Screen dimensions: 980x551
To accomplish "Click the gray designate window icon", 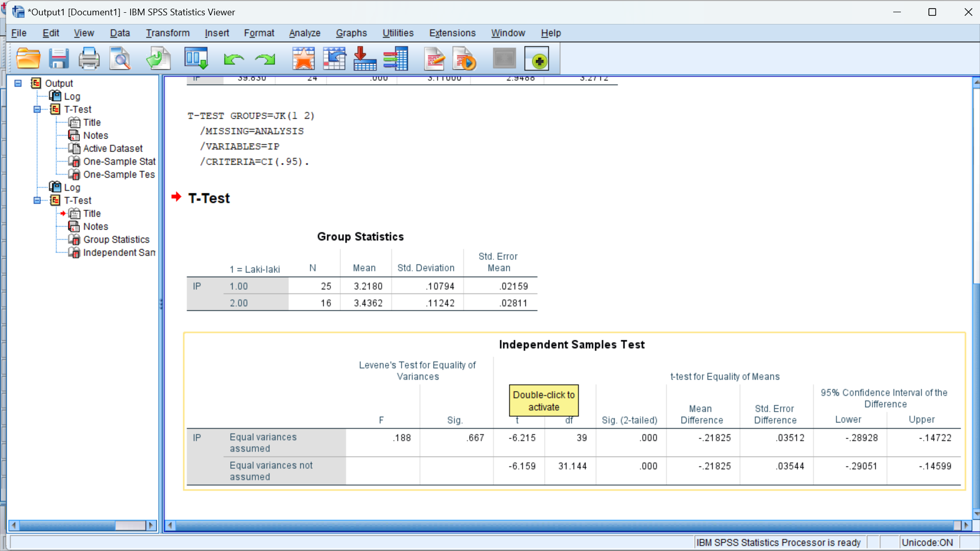I will click(504, 58).
